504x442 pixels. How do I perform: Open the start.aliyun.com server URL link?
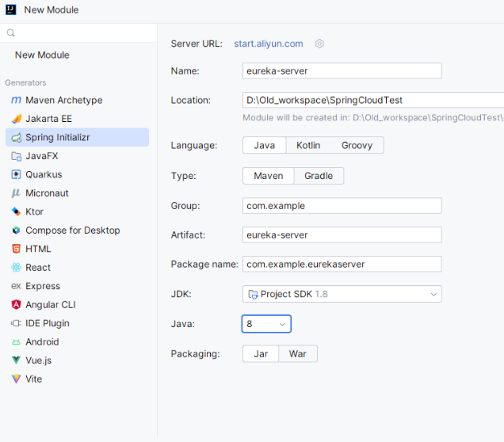point(268,44)
